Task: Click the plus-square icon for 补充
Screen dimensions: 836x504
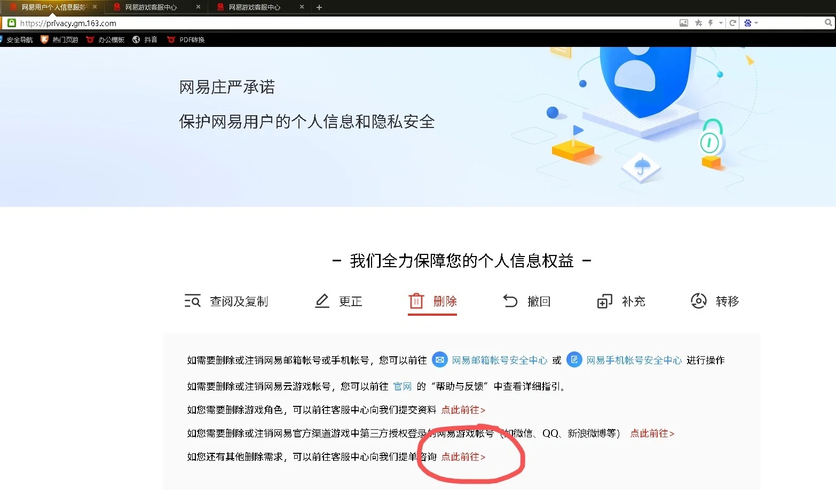Action: (604, 301)
